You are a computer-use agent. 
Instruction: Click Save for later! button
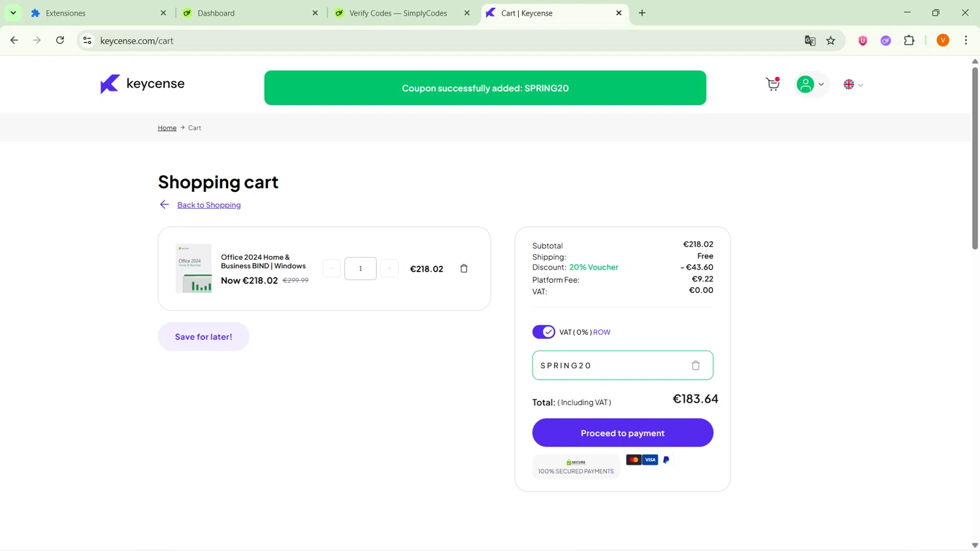tap(203, 337)
